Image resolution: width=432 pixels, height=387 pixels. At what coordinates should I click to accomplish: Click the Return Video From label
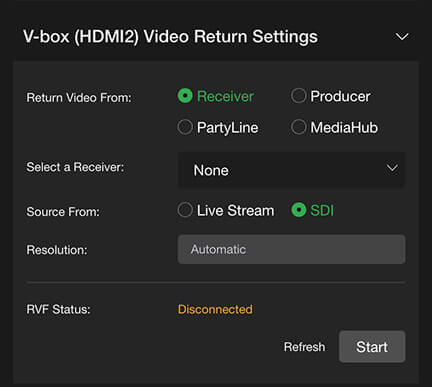[x=79, y=98]
